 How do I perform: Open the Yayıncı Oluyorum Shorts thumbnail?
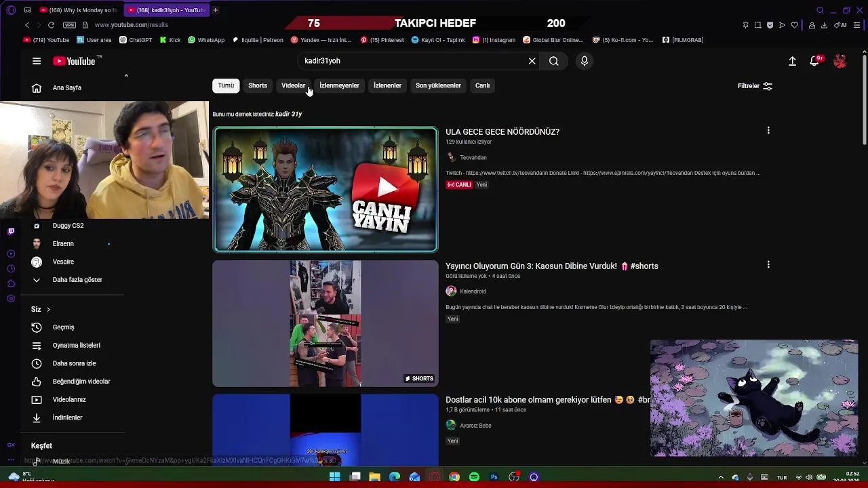pos(325,323)
